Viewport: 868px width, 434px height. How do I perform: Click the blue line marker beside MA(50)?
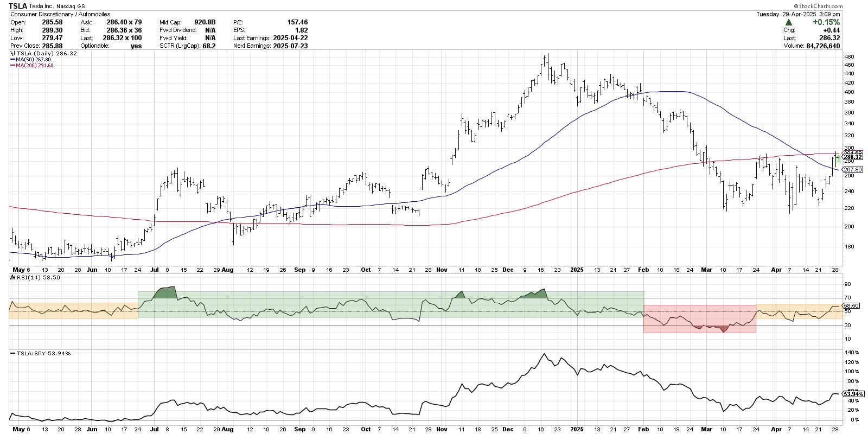pos(12,60)
